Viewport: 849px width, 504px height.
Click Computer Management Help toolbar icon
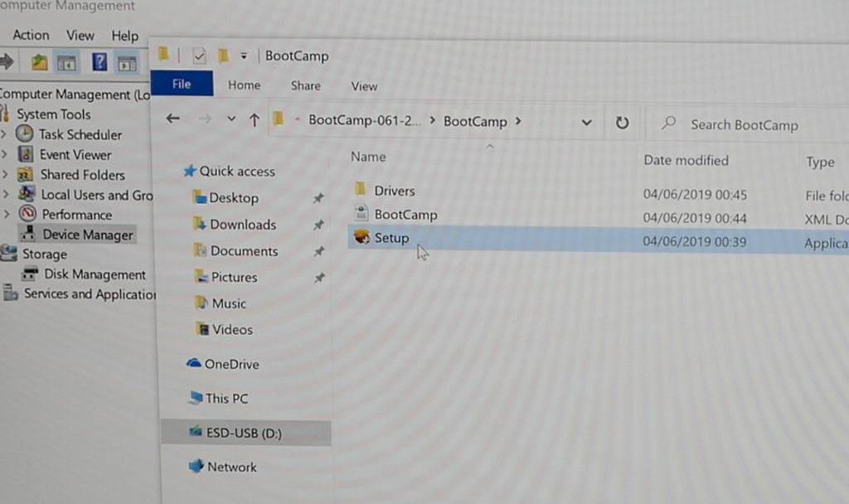99,62
